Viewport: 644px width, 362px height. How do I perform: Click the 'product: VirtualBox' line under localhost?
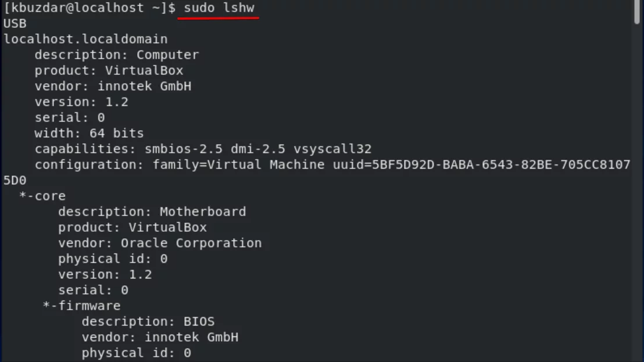(109, 70)
